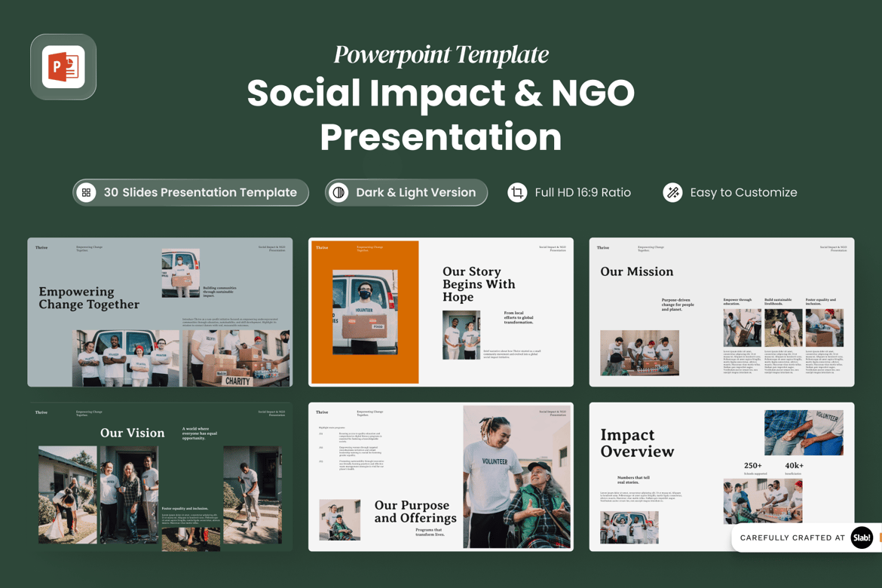Click the 40k+ statistic on Impact Overview

point(795,465)
